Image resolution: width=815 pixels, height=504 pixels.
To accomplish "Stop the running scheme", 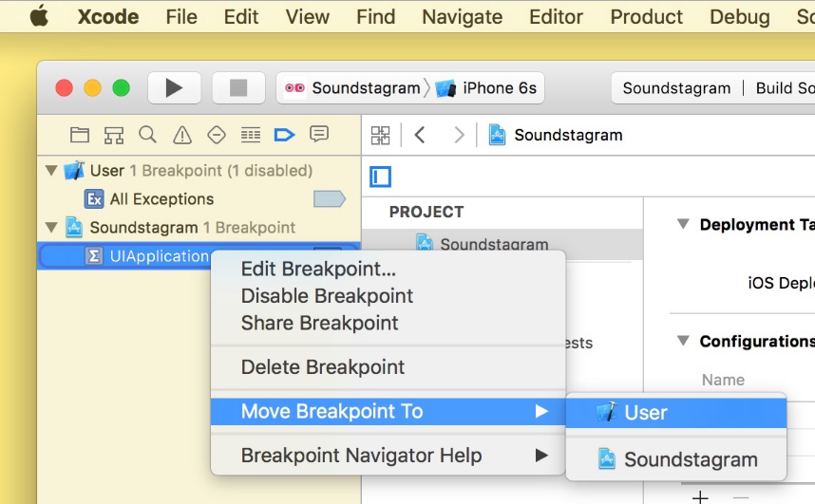I will 238,88.
